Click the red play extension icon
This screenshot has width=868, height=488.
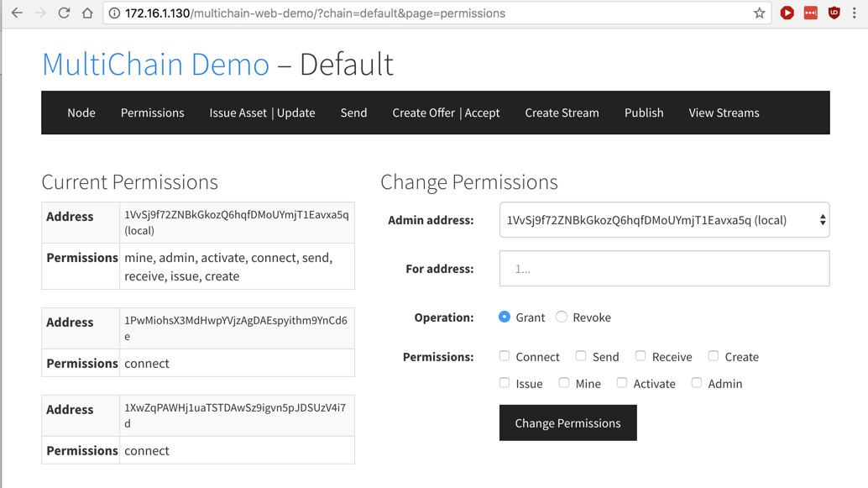(787, 13)
